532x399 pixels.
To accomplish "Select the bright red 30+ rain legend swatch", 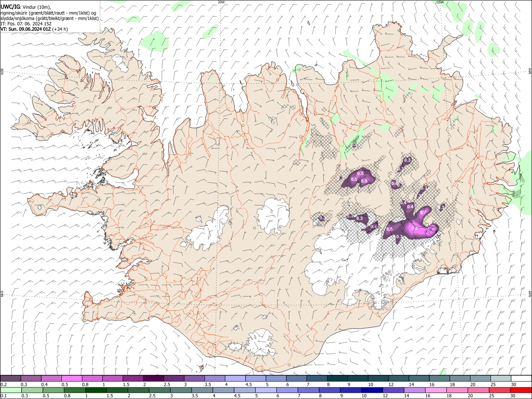I will click(x=521, y=390).
